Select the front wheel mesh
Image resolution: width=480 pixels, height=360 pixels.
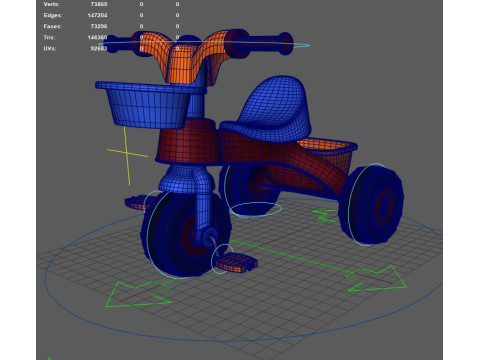pyautogui.click(x=185, y=235)
